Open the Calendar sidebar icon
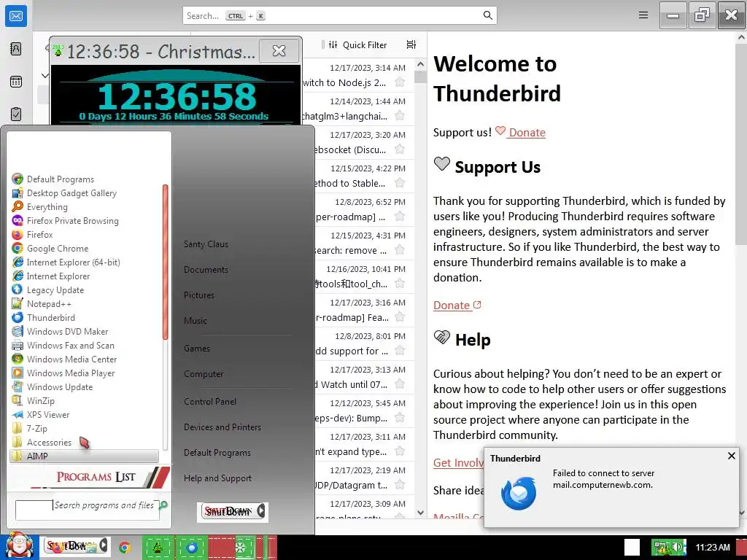The height and width of the screenshot is (560, 747). click(16, 82)
